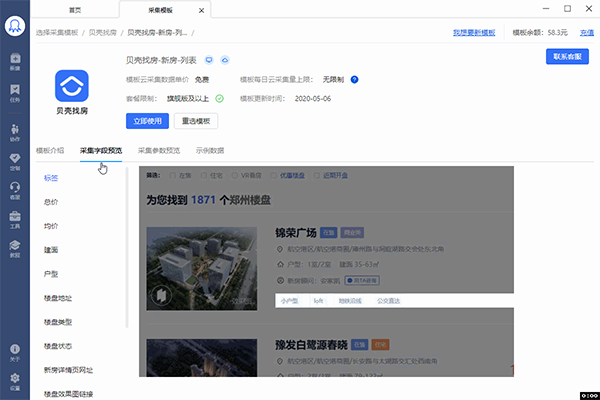
Task: Select 户型 in the field list
Action: coord(50,273)
